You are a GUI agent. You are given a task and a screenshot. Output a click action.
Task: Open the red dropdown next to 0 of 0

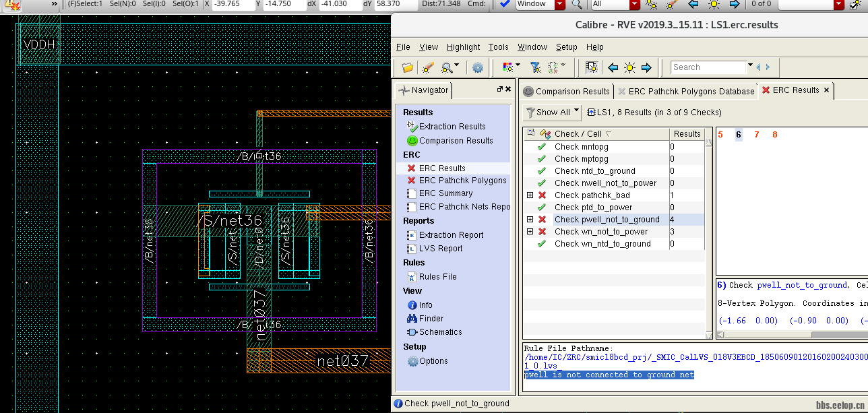(x=838, y=4)
